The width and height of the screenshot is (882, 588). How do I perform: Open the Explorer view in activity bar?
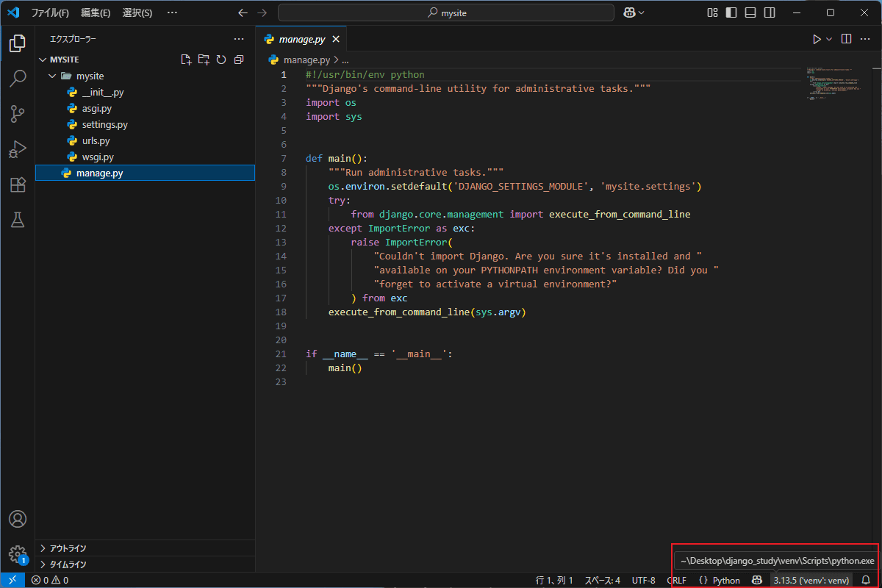coord(18,44)
